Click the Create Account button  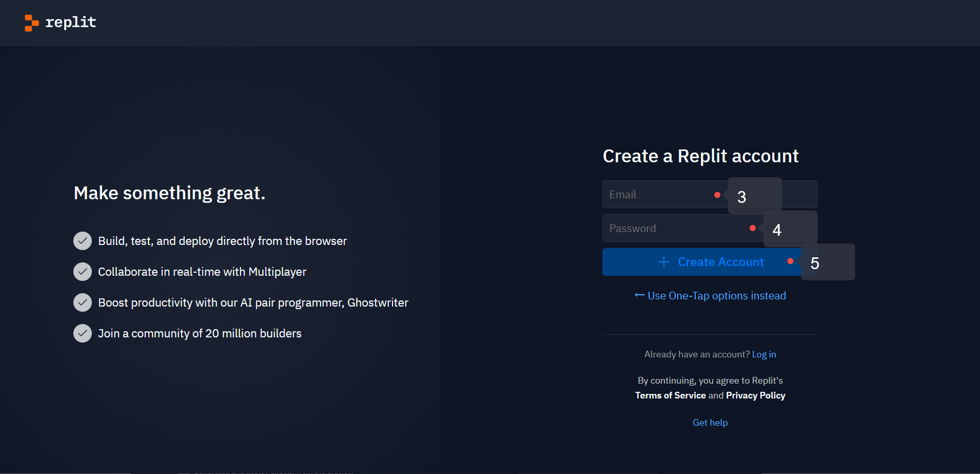tap(710, 262)
